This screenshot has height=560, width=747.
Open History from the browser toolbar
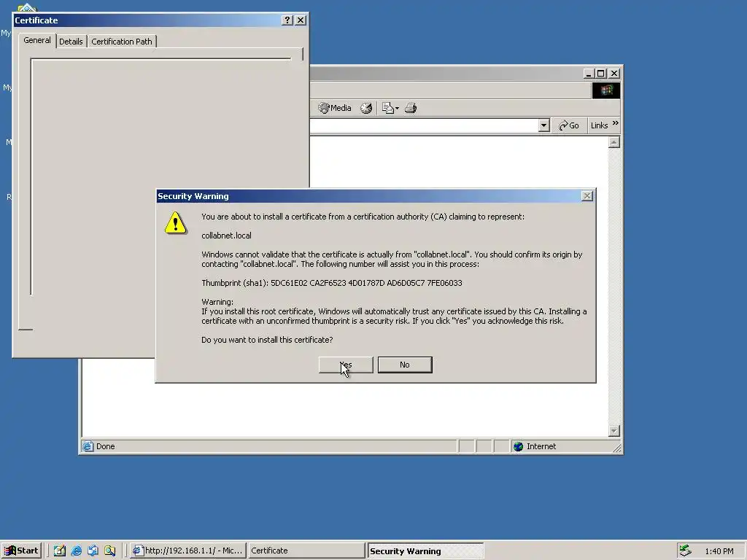(366, 108)
